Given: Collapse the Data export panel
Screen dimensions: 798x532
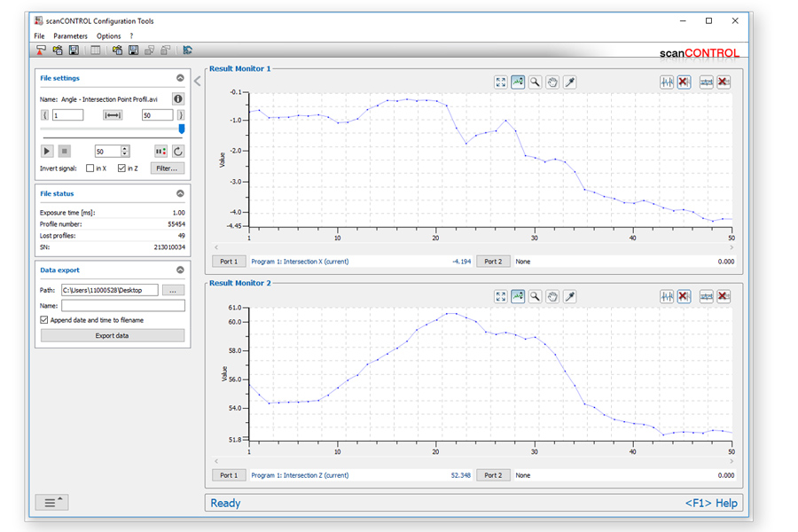Looking at the screenshot, I should (x=180, y=270).
